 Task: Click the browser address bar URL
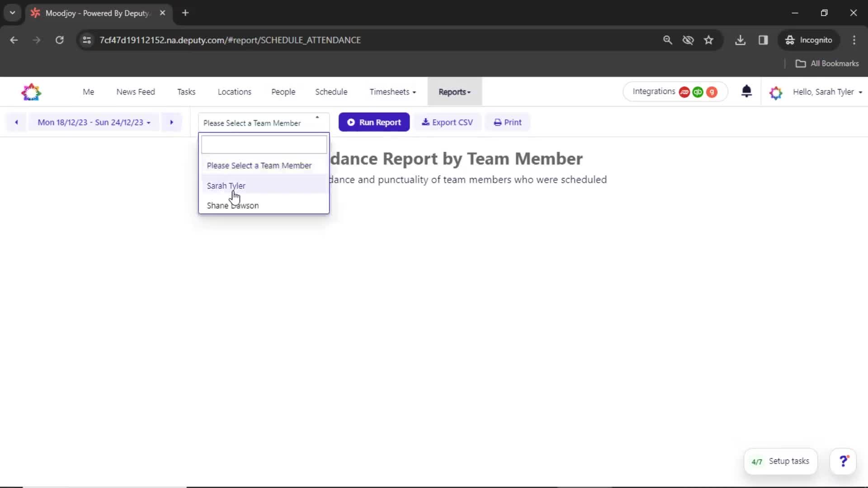click(x=230, y=40)
